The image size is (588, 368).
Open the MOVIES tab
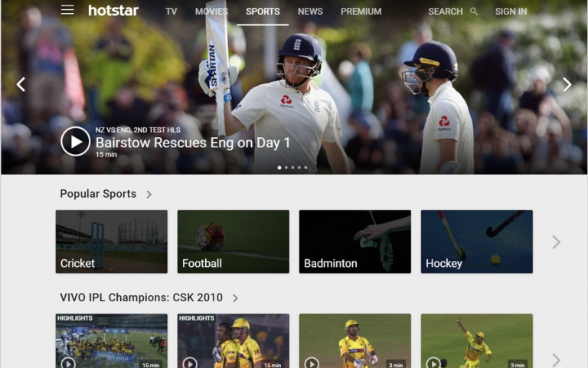[x=211, y=11]
